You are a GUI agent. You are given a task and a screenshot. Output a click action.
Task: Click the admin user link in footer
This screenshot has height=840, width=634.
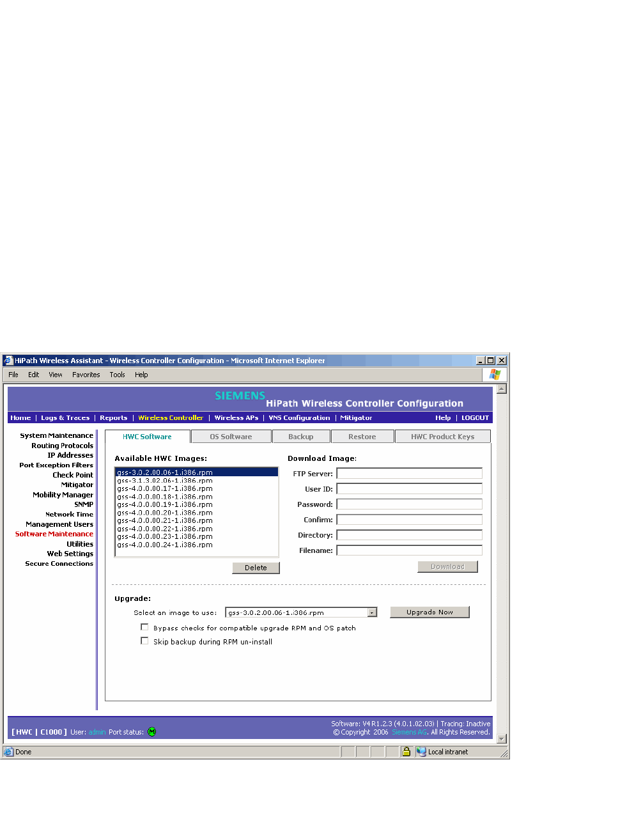pos(97,732)
